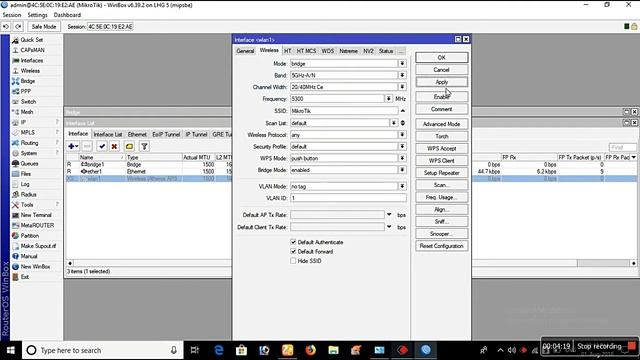
Task: Select ether1 row in Interface List
Action: (149, 171)
